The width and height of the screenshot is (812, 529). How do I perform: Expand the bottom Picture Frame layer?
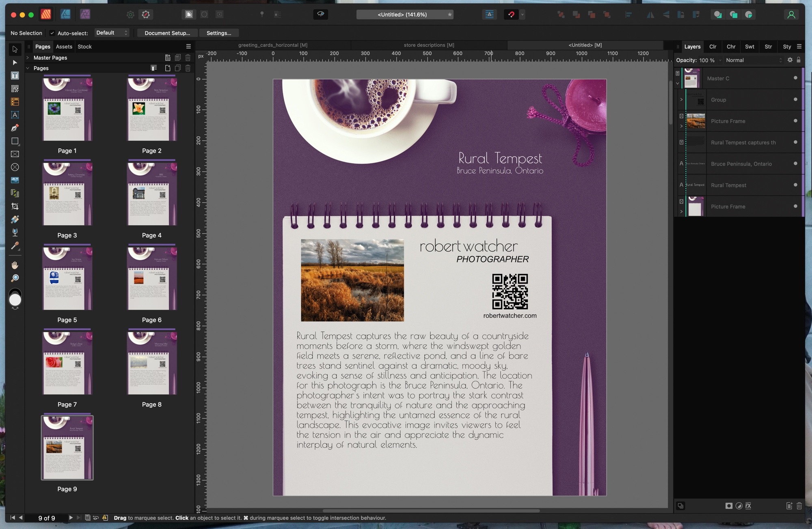point(681,212)
